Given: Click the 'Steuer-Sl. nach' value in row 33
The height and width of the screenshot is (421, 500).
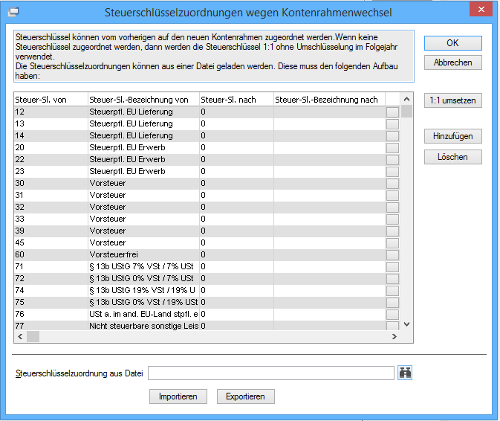Looking at the screenshot, I should coord(236,219).
